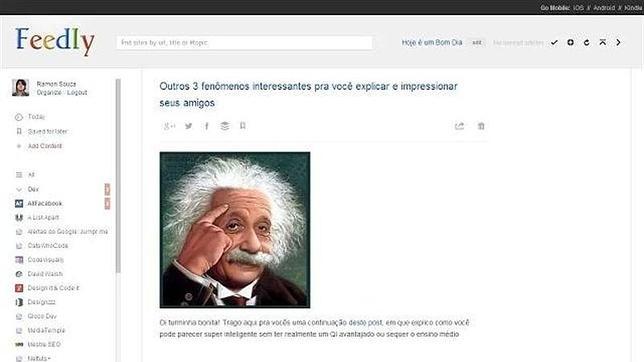The image size is (644, 362).
Task: Open the Today view
Action: 36,117
